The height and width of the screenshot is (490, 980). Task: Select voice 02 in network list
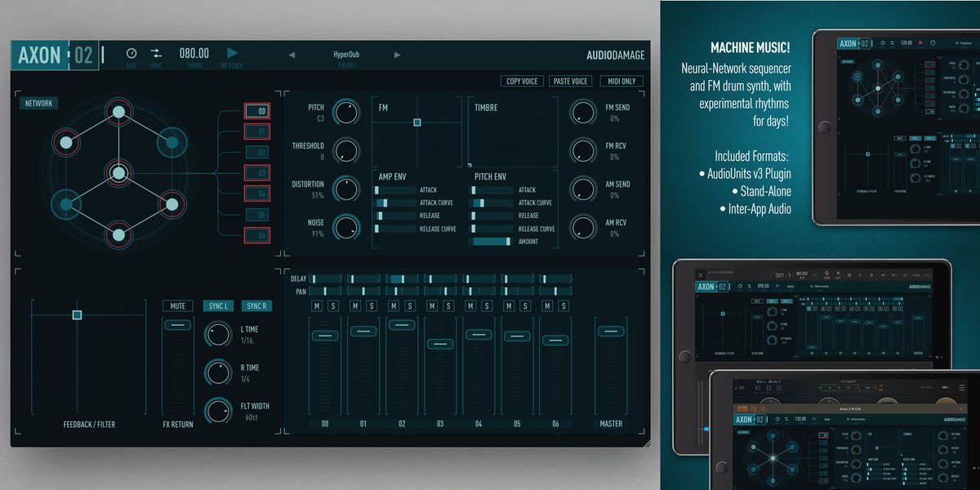(x=257, y=152)
